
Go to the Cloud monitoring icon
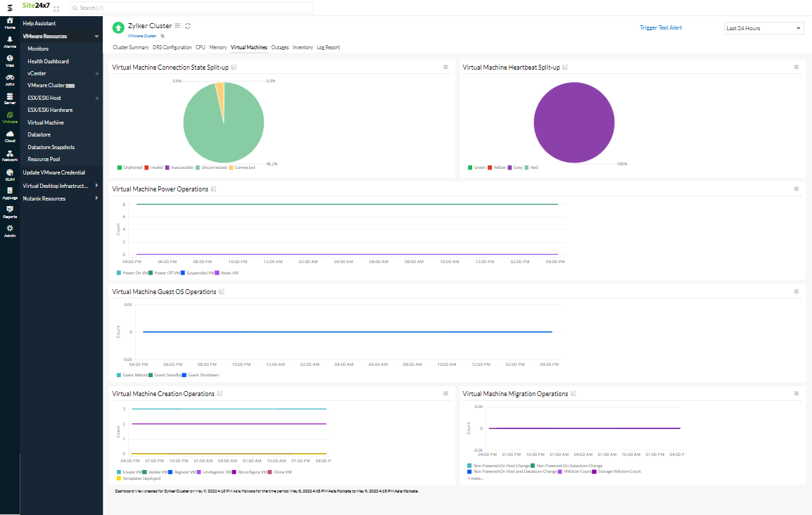pos(10,136)
